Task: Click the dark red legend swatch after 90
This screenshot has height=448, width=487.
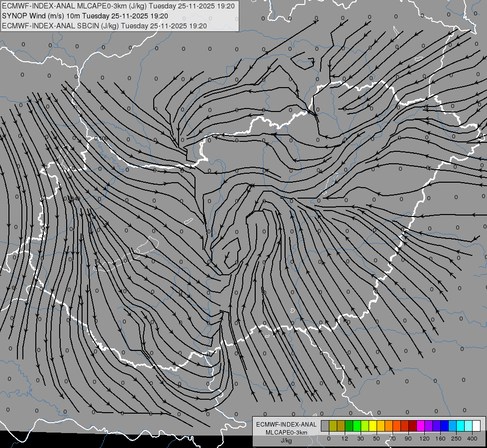Action: click(x=413, y=426)
